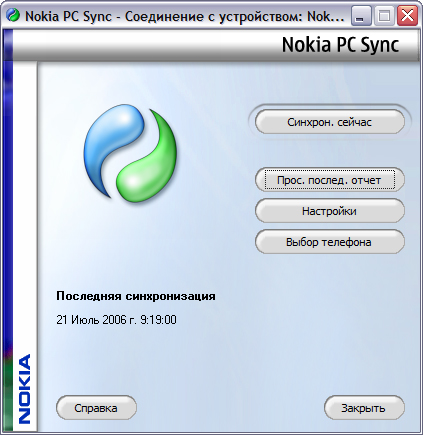Click the "Nokia PC Sync" header text
Screen dimensions: 423x435
[x=340, y=45]
